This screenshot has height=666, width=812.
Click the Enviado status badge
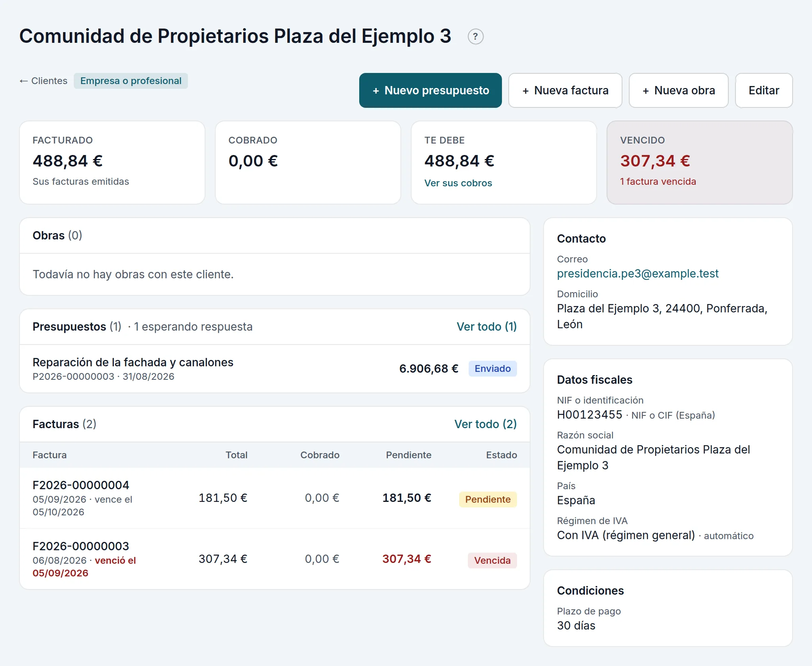click(492, 369)
